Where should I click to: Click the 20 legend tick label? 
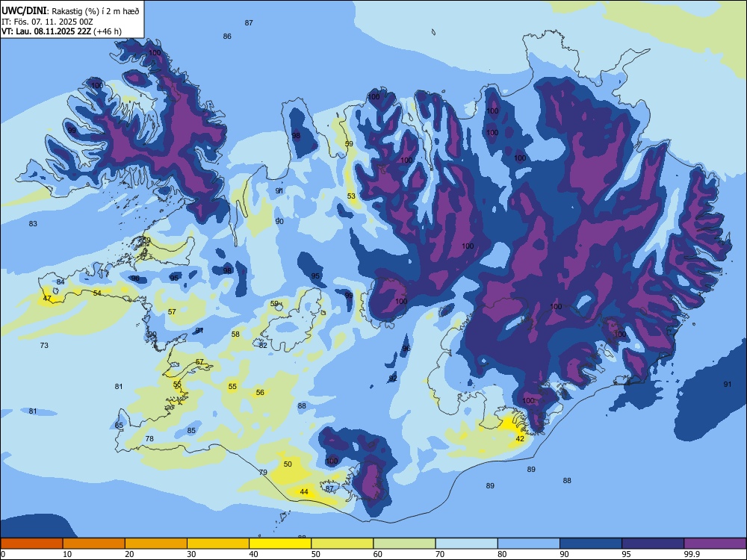pos(129,554)
